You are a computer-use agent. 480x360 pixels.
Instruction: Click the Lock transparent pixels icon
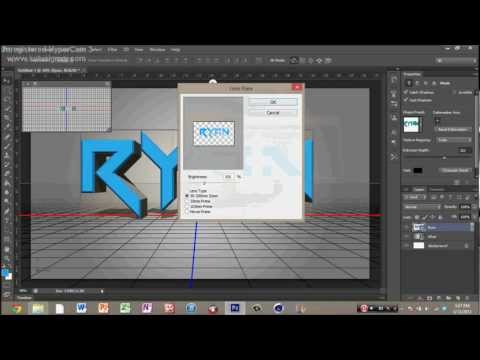click(417, 217)
